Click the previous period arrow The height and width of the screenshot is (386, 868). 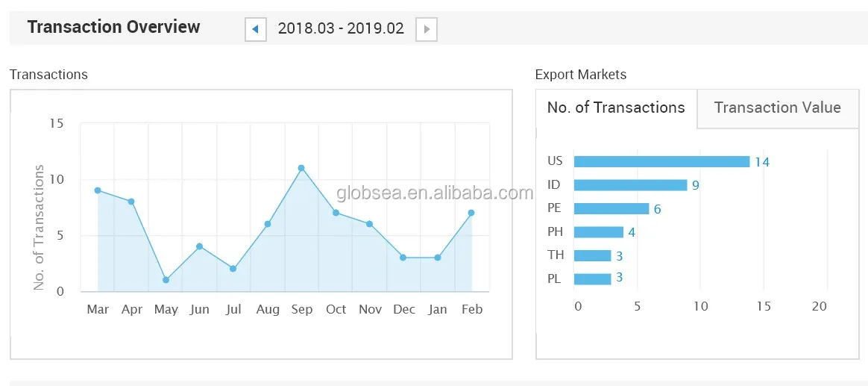255,29
